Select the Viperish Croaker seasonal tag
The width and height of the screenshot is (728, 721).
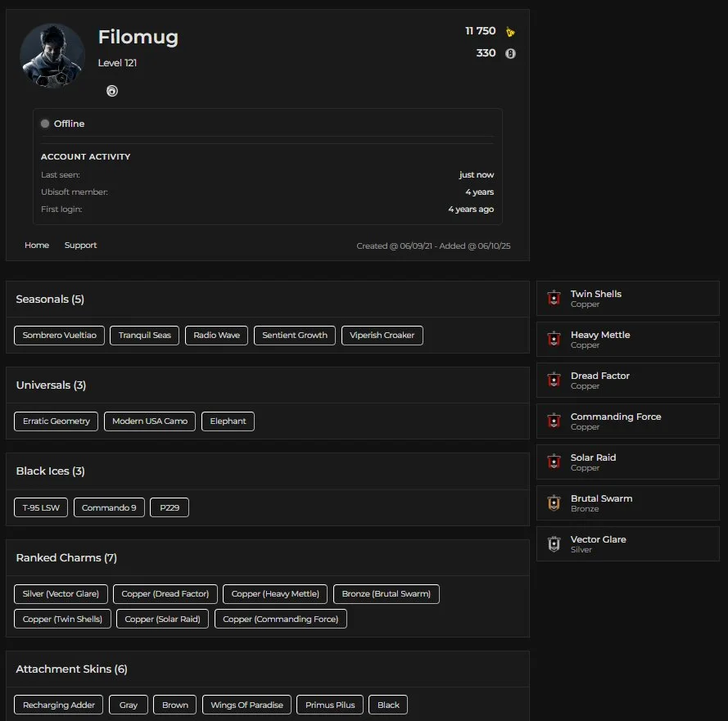382,335
